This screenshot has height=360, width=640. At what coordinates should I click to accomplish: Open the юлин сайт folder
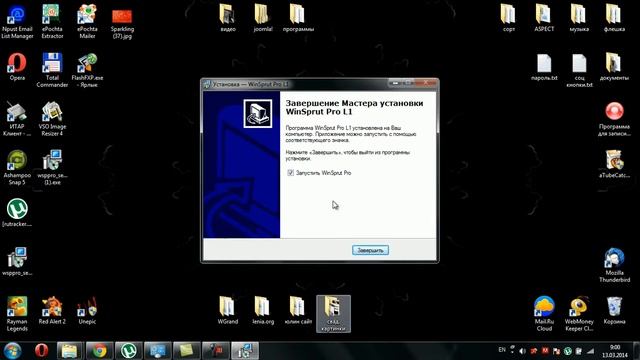[x=298, y=311]
